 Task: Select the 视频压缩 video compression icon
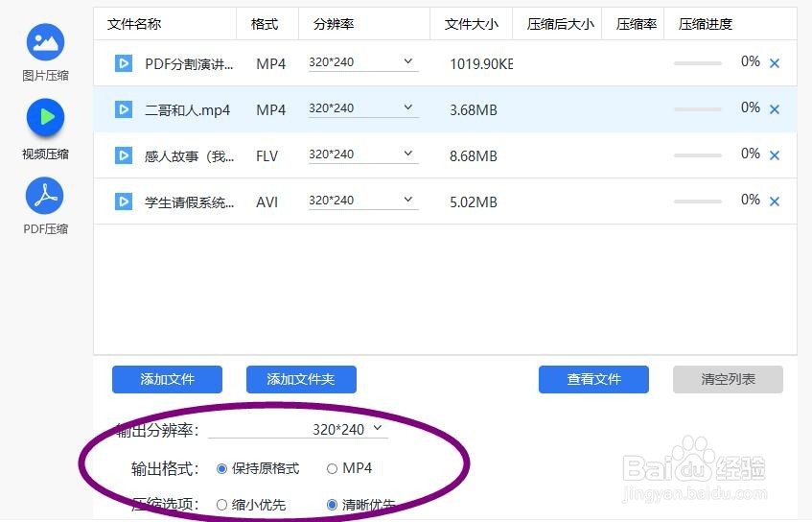click(46, 118)
